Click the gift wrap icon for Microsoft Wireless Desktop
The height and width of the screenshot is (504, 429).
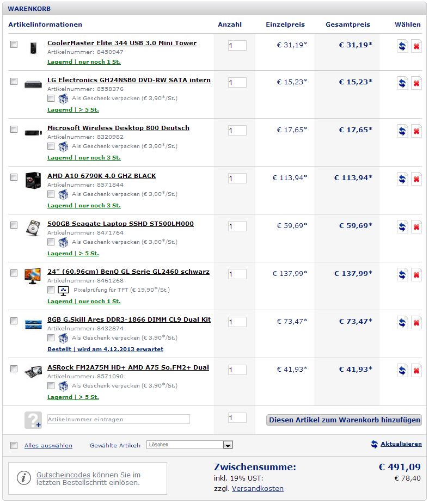pos(63,146)
